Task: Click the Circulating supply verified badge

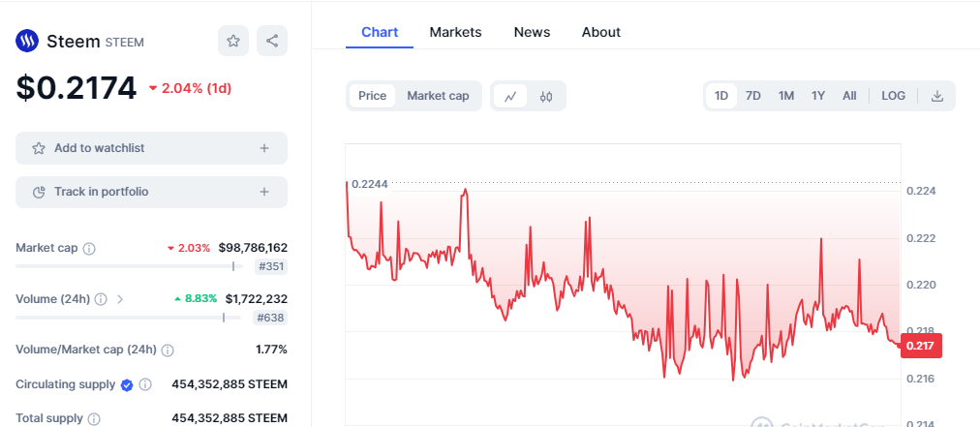Action: click(x=127, y=384)
